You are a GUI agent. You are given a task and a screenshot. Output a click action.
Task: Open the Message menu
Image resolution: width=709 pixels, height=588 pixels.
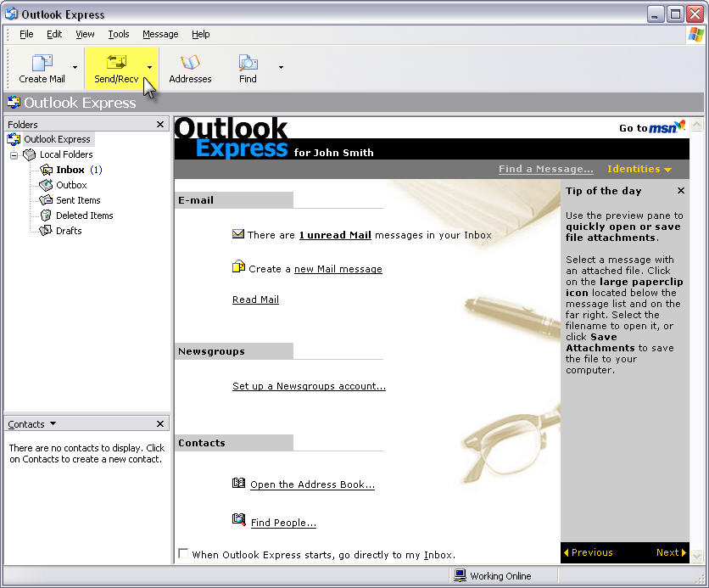pos(160,35)
